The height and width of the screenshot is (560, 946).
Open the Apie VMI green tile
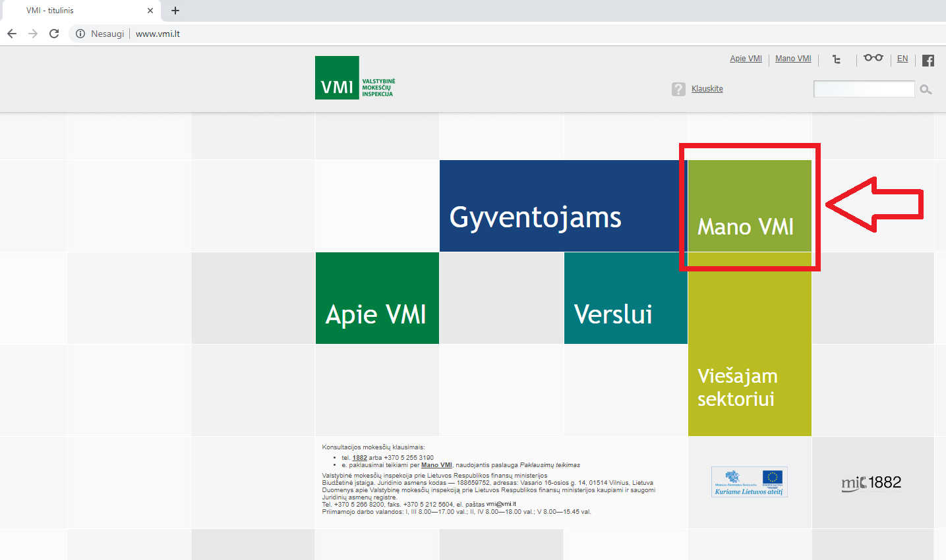[377, 298]
